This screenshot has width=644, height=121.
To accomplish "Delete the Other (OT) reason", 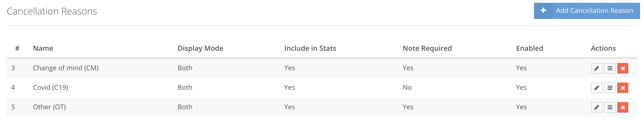I will coord(623,107).
